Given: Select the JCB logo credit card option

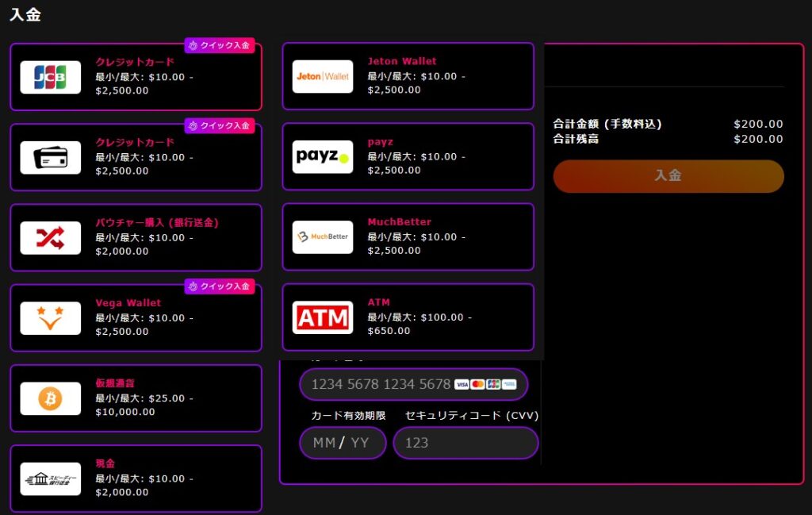Looking at the screenshot, I should coord(50,77).
